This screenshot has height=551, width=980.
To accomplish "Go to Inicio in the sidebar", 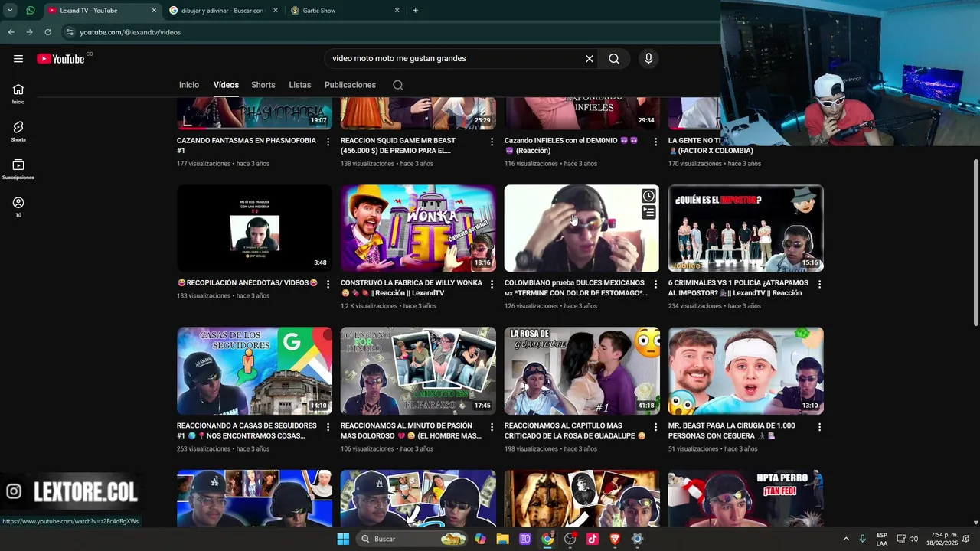I will point(18,93).
